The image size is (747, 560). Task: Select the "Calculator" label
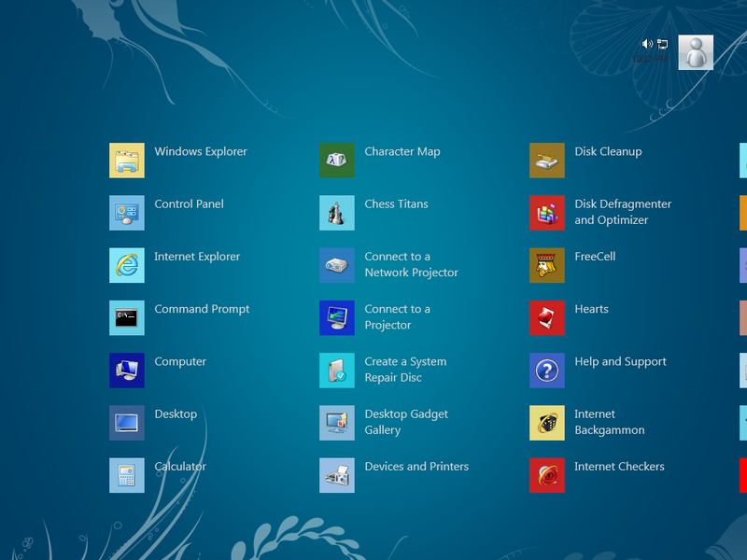tap(180, 466)
